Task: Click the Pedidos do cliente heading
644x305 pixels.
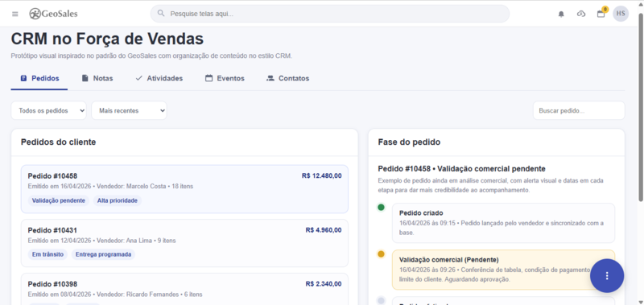Action: pyautogui.click(x=58, y=142)
